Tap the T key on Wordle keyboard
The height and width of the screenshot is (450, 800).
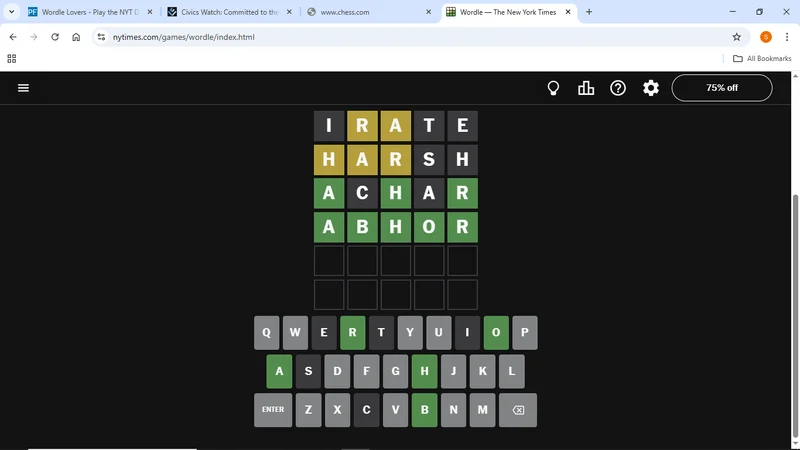coord(381,333)
